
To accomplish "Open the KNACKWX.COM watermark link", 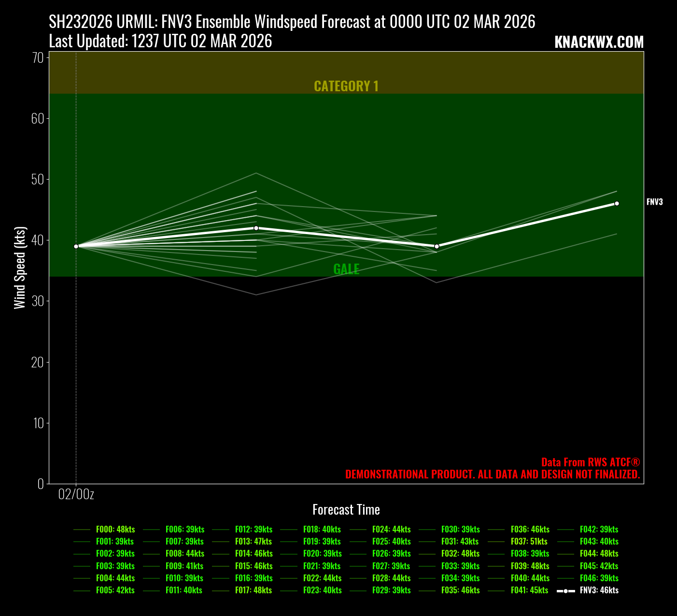I will pyautogui.click(x=599, y=42).
